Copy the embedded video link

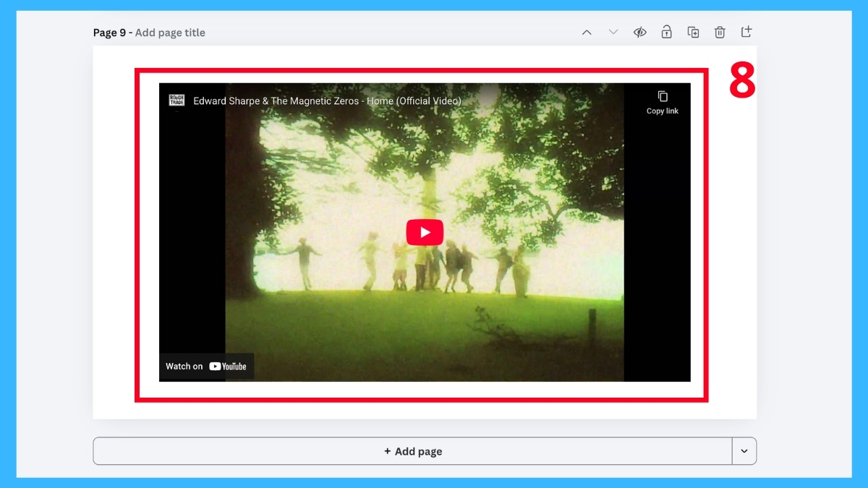663,101
